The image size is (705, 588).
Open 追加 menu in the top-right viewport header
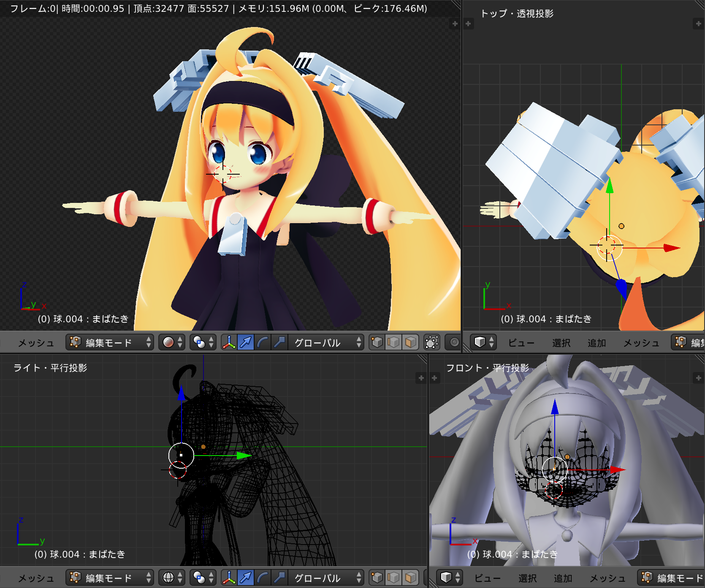click(597, 343)
